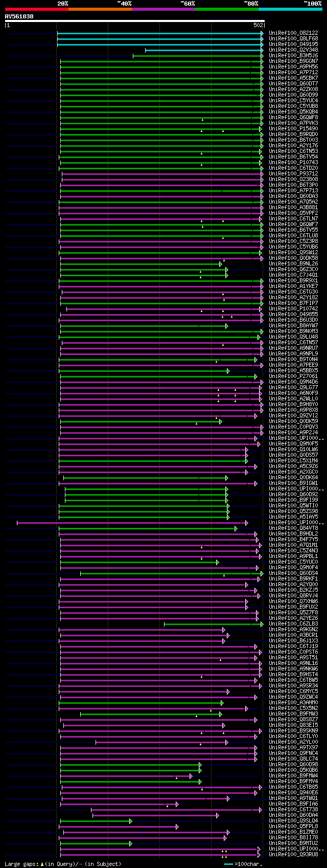327x868 pixels.
Task: Click the cyan alignment bar of UniRef100_O82122
Action: (160, 33)
